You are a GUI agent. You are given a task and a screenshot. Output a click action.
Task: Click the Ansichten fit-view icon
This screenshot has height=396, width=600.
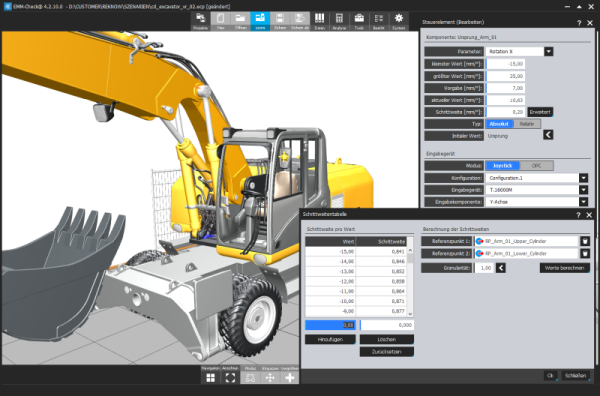coord(230,378)
